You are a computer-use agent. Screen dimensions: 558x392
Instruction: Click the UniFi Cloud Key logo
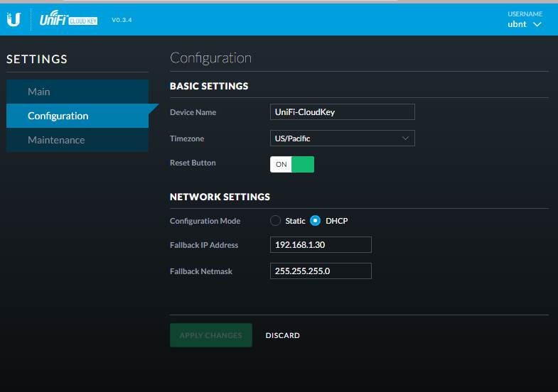(x=68, y=18)
